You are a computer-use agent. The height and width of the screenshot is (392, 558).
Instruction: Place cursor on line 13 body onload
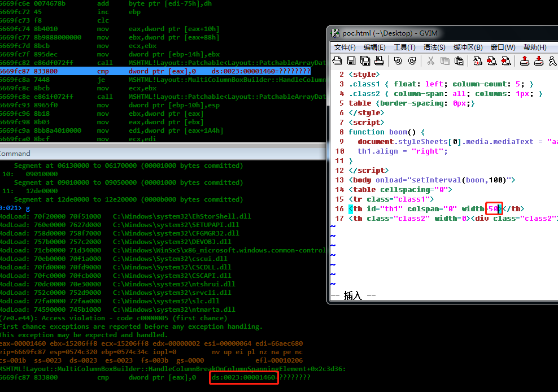tap(432, 180)
